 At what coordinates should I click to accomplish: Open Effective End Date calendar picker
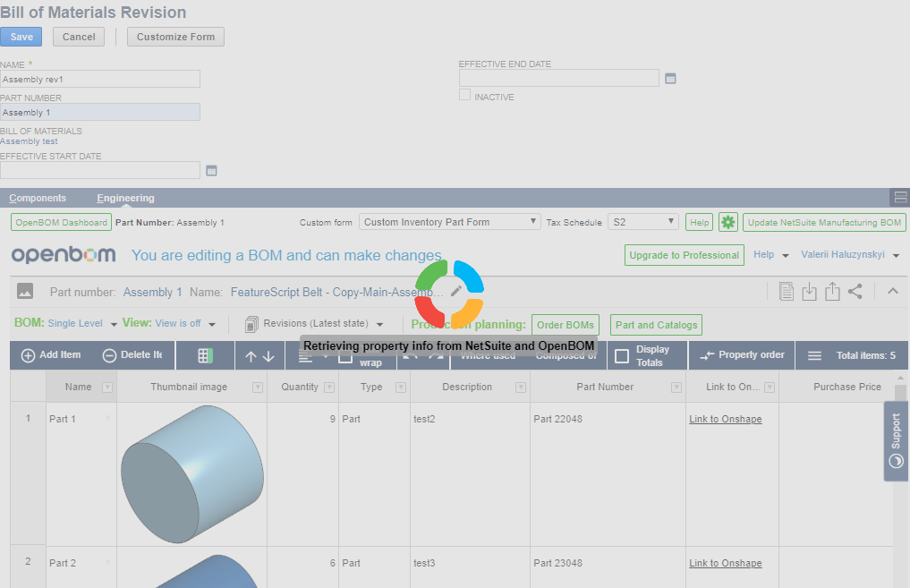tap(670, 79)
